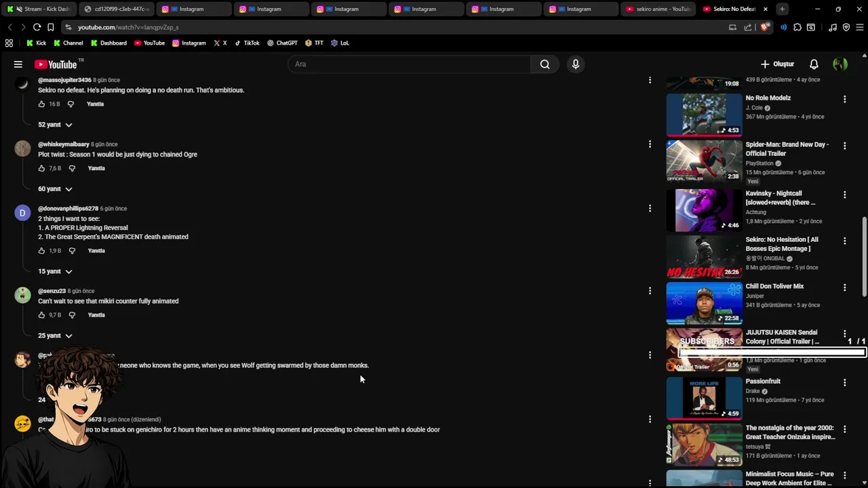
Task: Open the Oluştur create menu
Action: [777, 64]
